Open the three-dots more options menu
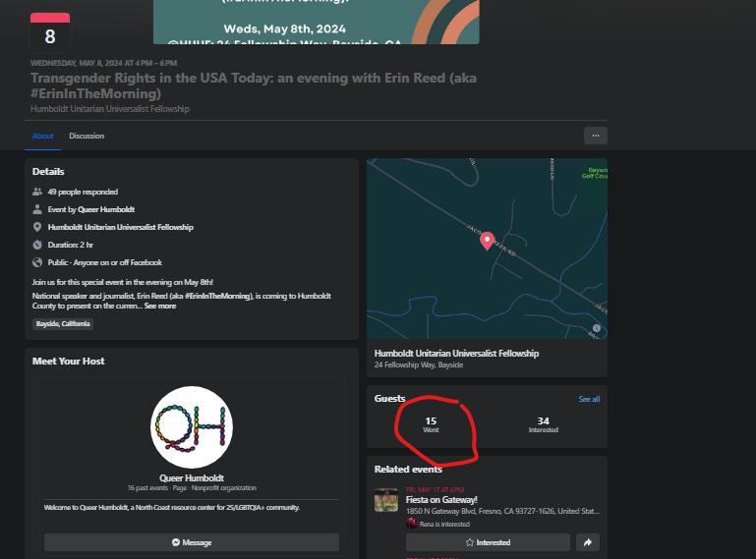 point(595,136)
